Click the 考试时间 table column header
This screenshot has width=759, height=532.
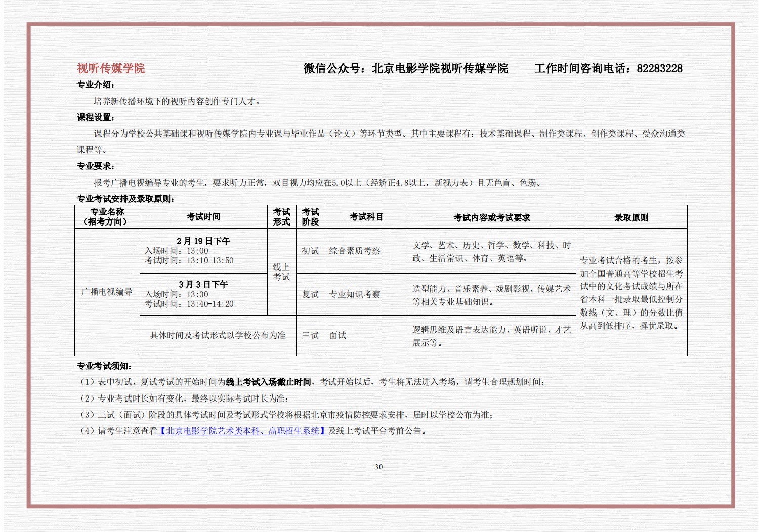[203, 217]
